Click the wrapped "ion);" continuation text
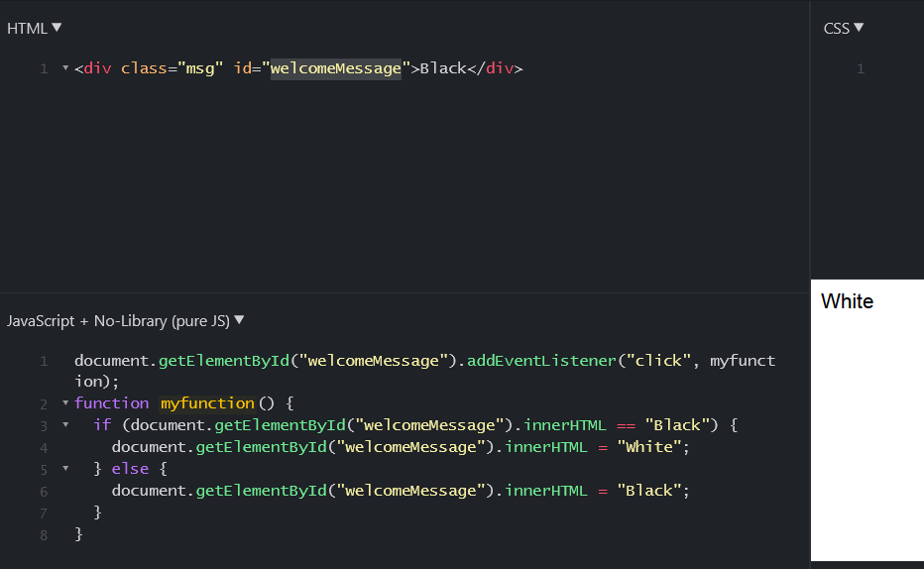The height and width of the screenshot is (569, 924). coord(96,381)
